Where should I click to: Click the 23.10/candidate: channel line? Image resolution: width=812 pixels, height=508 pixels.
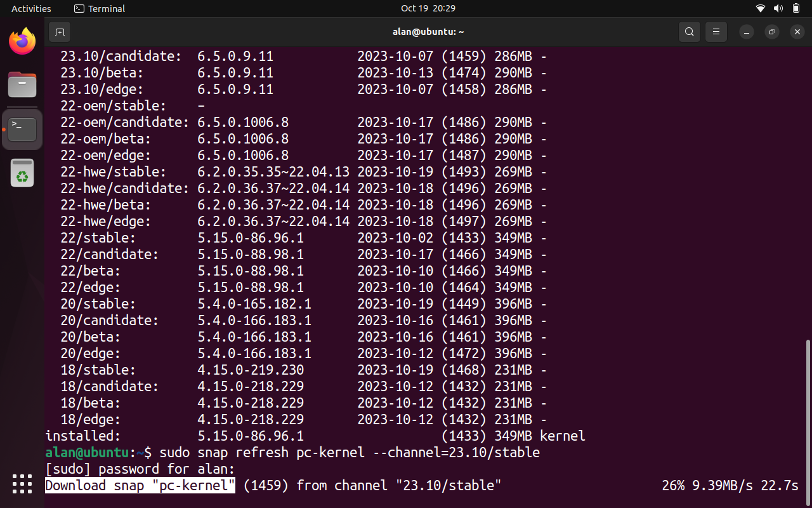(303, 57)
